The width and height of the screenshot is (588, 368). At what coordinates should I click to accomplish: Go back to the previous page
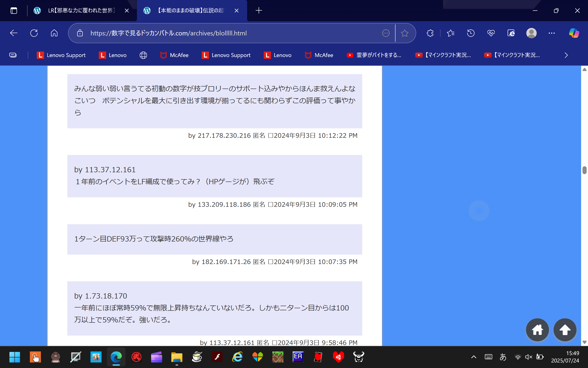pos(14,33)
